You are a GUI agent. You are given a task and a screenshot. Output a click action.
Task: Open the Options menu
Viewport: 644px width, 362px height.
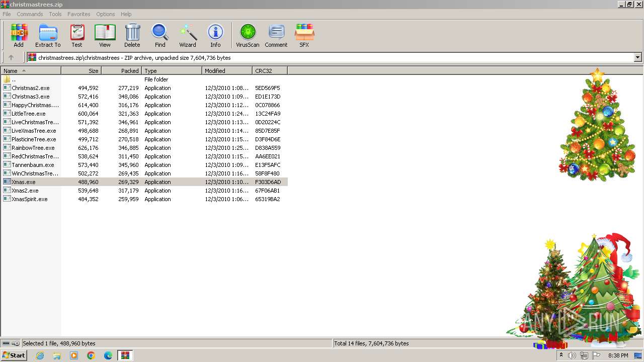pos(106,14)
